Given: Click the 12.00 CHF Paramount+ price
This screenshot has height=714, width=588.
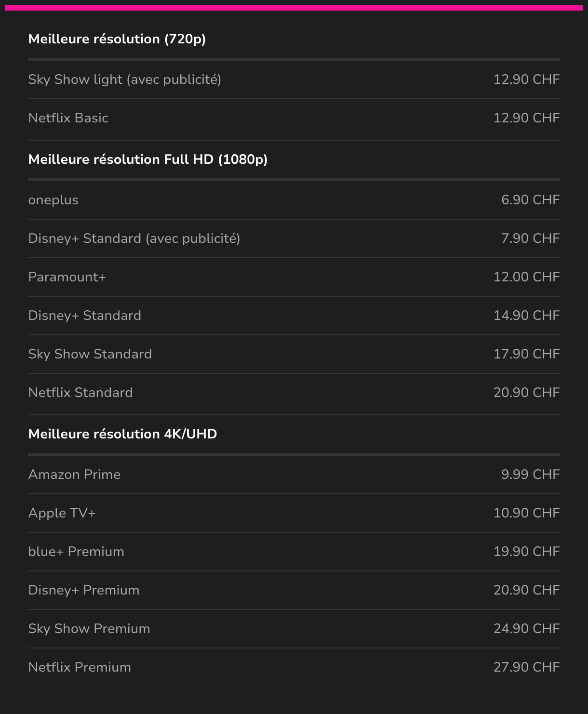Looking at the screenshot, I should click(x=526, y=277).
